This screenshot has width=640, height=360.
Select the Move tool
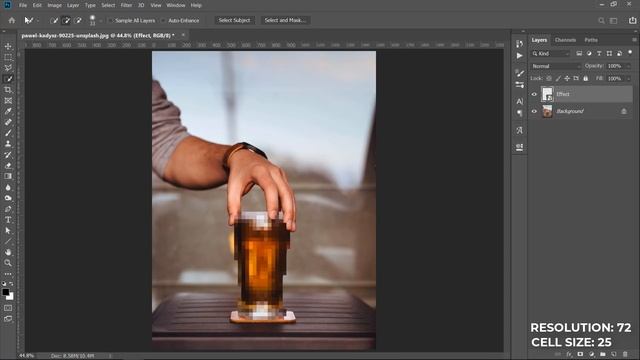click(8, 46)
